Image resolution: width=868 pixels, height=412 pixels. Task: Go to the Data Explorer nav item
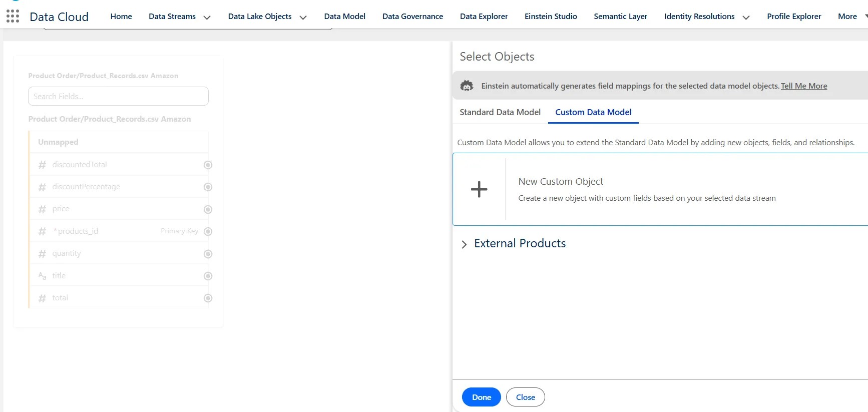pos(484,17)
